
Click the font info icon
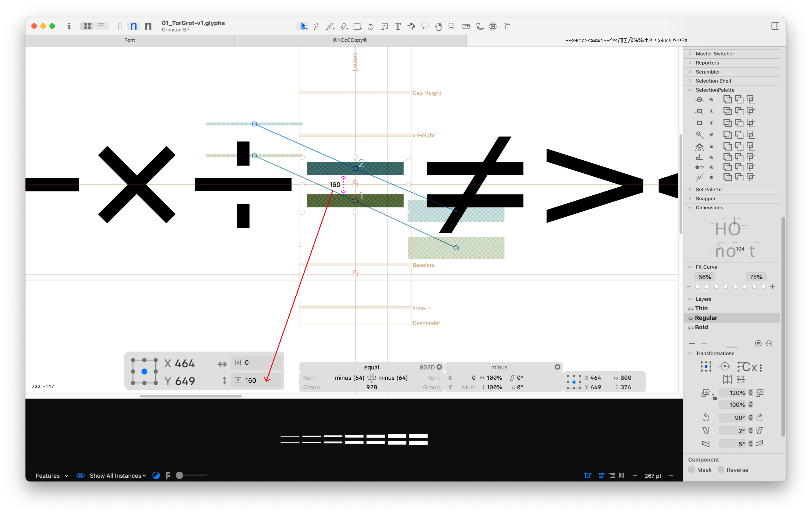point(69,26)
